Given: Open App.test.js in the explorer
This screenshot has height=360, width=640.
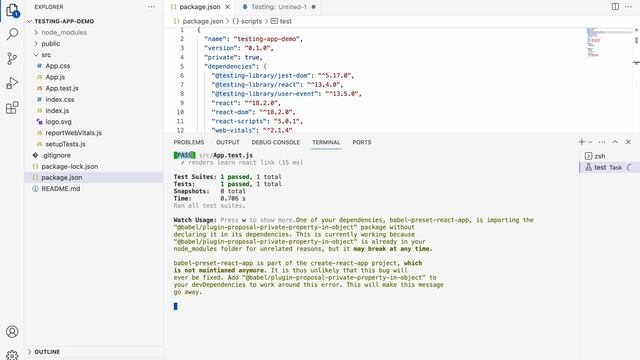Looking at the screenshot, I should [62, 88].
